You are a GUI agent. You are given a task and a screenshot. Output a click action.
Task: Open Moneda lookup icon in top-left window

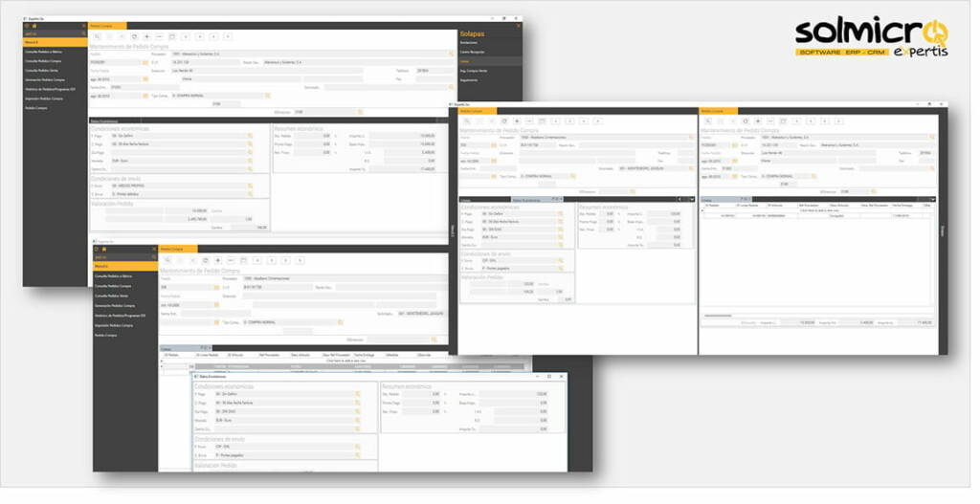pyautogui.click(x=250, y=161)
